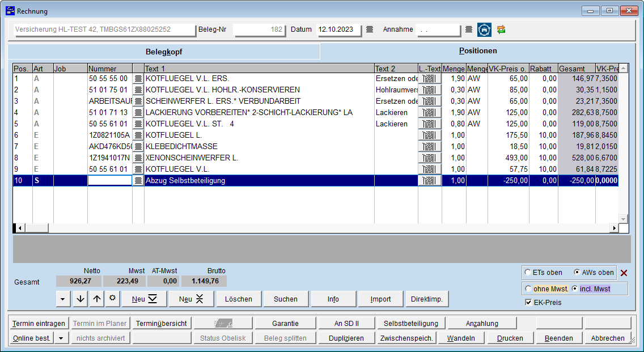The height and width of the screenshot is (352, 644).
Task: Move position up with the up arrow
Action: pyautogui.click(x=97, y=299)
